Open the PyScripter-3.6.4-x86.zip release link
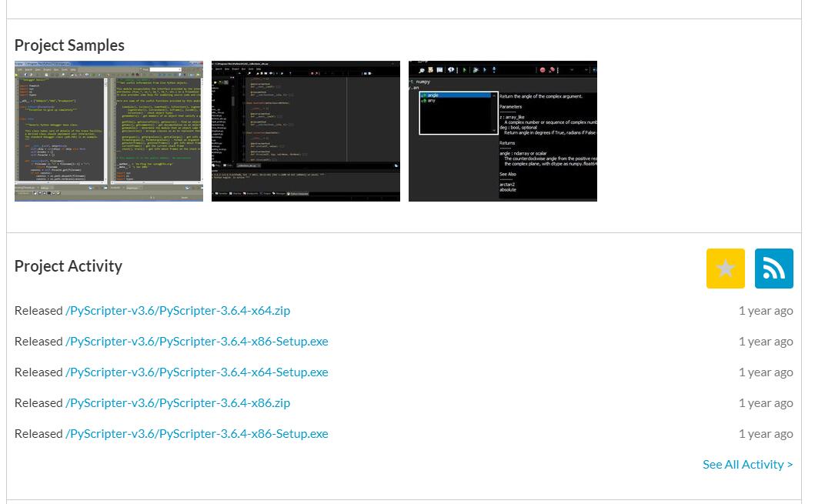Screen dimensions: 825x504 (178, 403)
